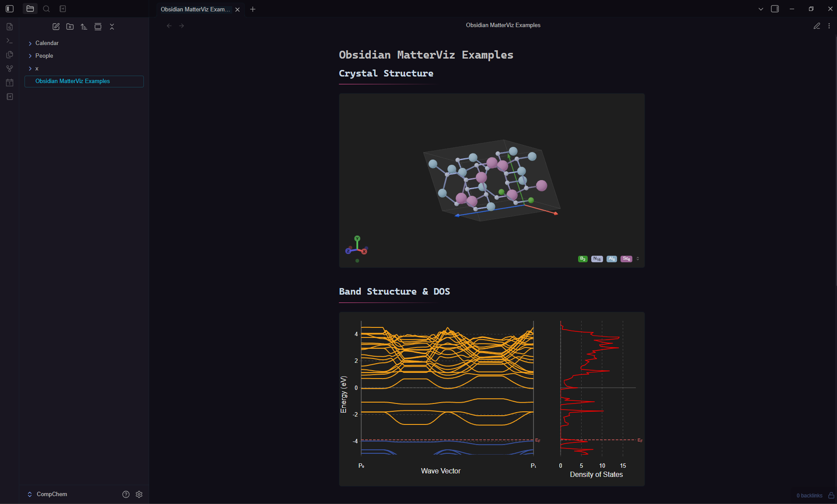Screen dimensions: 837x504
Task: Toggle the right sidebar
Action: (x=775, y=9)
